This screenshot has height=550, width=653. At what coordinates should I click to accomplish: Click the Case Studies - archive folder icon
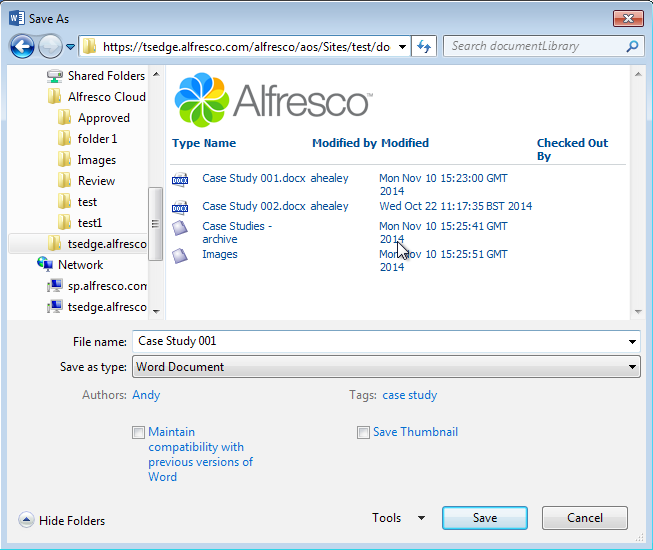point(180,229)
